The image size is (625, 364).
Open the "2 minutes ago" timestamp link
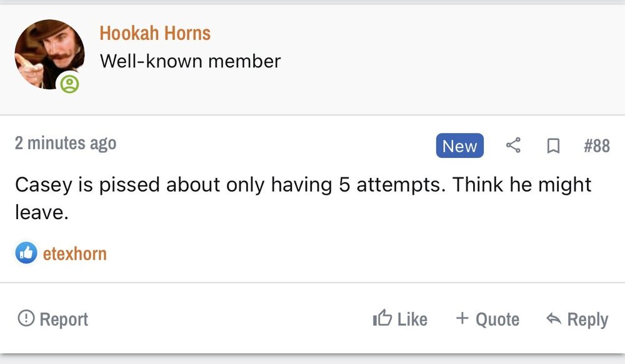(x=66, y=144)
